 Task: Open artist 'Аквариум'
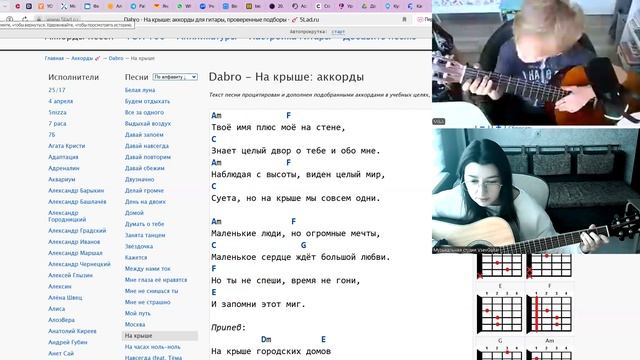(62, 179)
